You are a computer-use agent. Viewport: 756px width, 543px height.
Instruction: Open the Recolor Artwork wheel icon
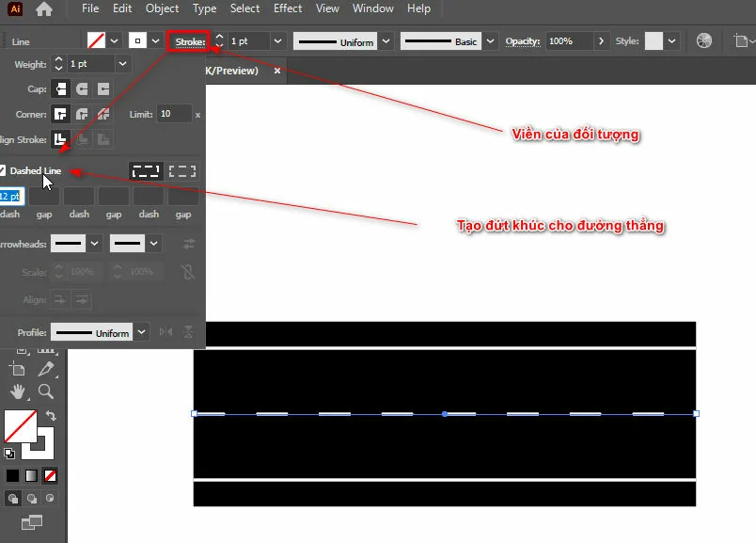coord(704,41)
